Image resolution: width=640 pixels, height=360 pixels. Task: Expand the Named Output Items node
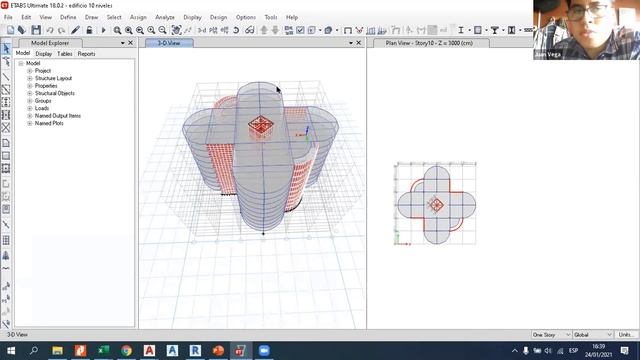(30, 116)
